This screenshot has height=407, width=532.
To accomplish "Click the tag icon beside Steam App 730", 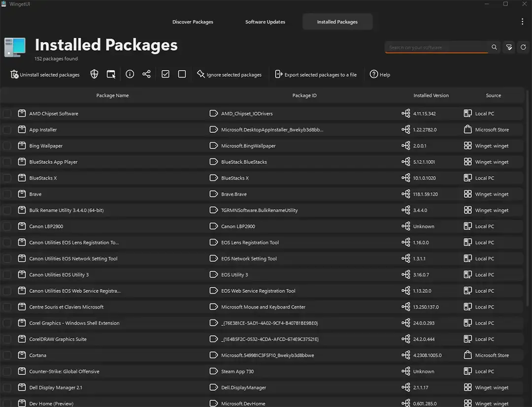I will pos(213,371).
